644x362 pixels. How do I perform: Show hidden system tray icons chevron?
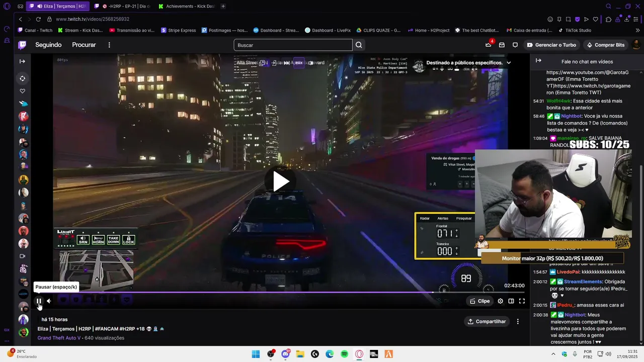pos(554,354)
